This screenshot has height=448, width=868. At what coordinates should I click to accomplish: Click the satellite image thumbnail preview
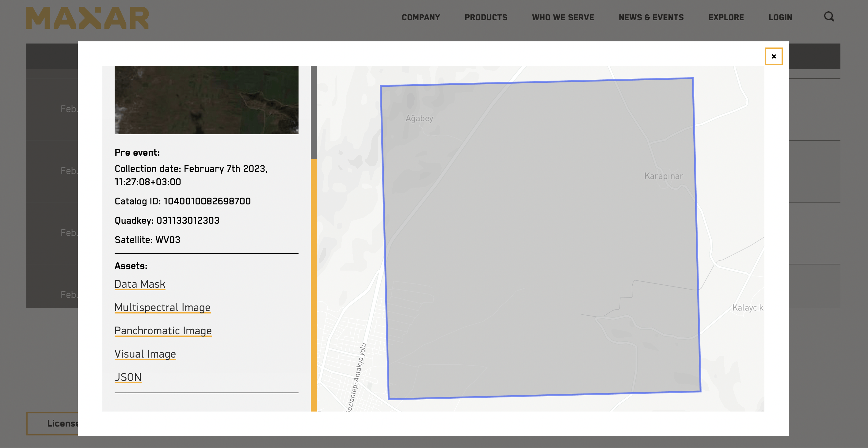coord(206,100)
